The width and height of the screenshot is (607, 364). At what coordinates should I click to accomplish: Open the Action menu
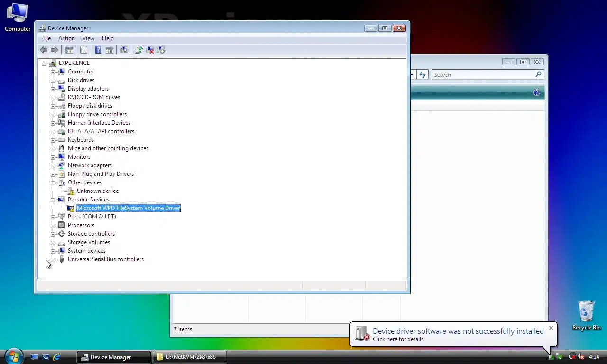click(x=66, y=38)
